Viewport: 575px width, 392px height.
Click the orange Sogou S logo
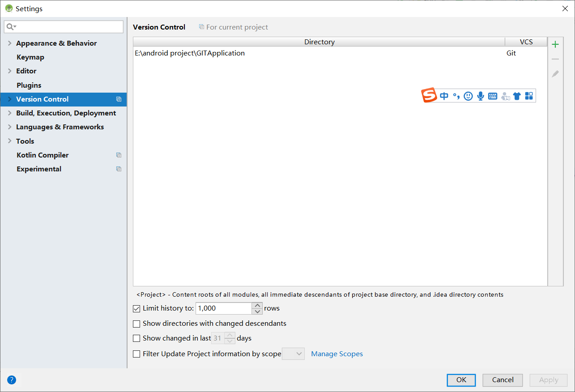(429, 95)
